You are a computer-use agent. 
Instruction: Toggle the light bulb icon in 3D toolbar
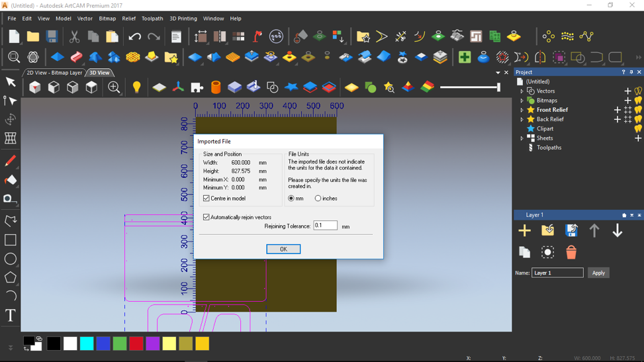[136, 87]
